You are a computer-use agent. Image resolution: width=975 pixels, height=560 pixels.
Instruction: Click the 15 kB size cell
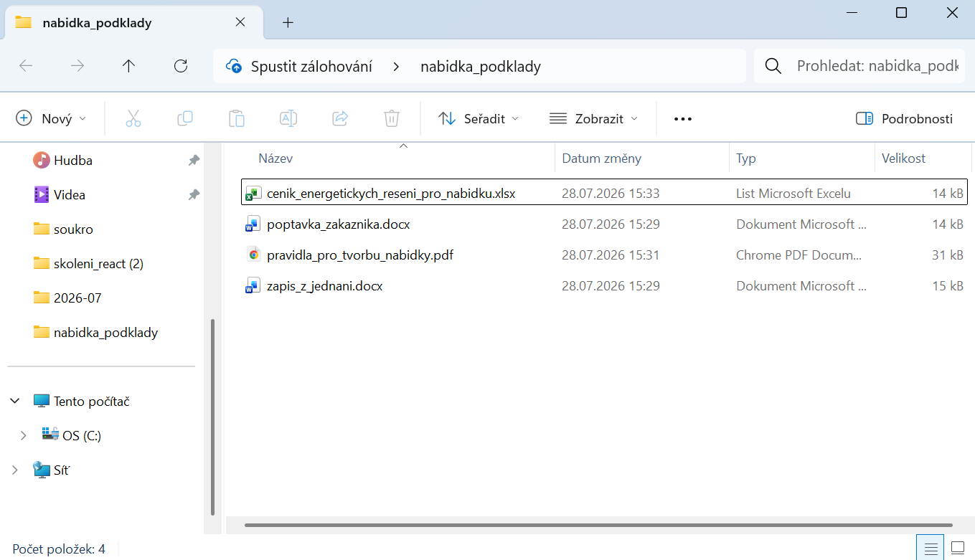click(946, 286)
